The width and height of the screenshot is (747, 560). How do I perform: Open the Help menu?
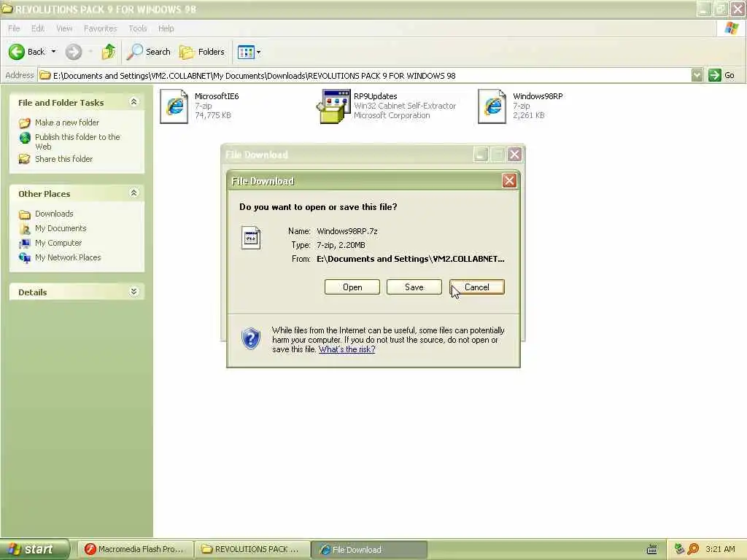click(x=166, y=28)
